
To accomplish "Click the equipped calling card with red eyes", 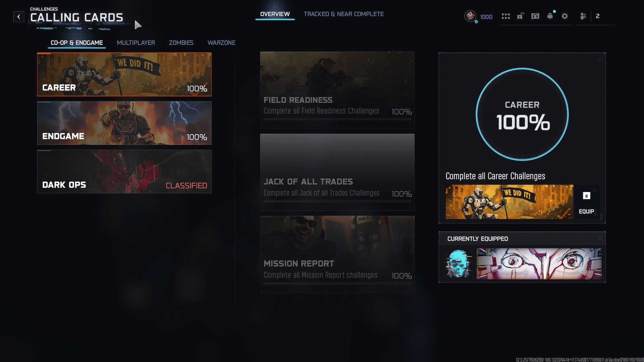I will coord(539,264).
